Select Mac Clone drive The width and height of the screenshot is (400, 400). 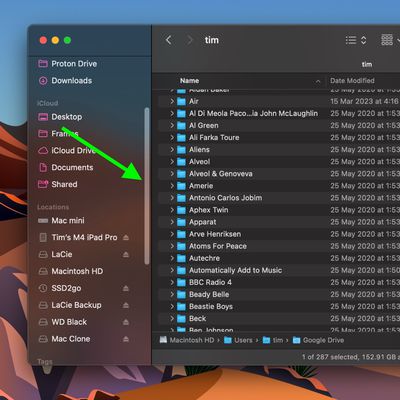[x=64, y=339]
